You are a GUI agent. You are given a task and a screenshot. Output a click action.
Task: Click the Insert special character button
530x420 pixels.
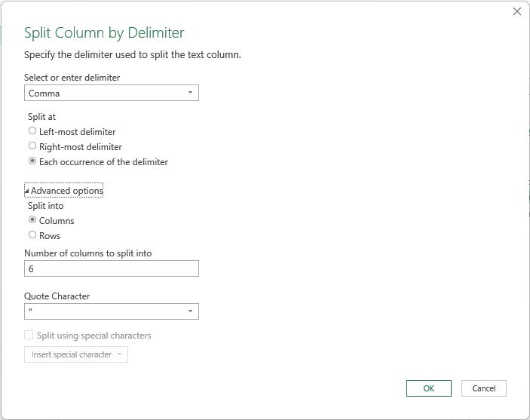[x=75, y=354]
